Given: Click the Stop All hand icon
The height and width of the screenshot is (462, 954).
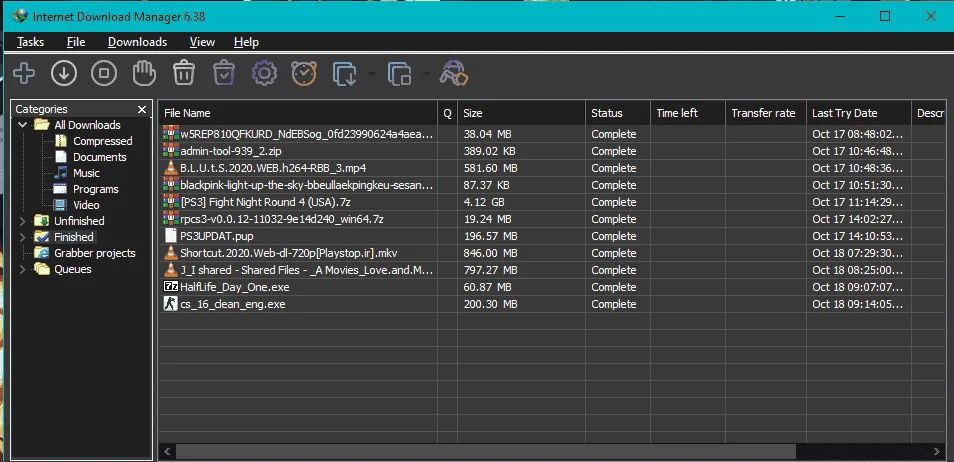Looking at the screenshot, I should (144, 74).
